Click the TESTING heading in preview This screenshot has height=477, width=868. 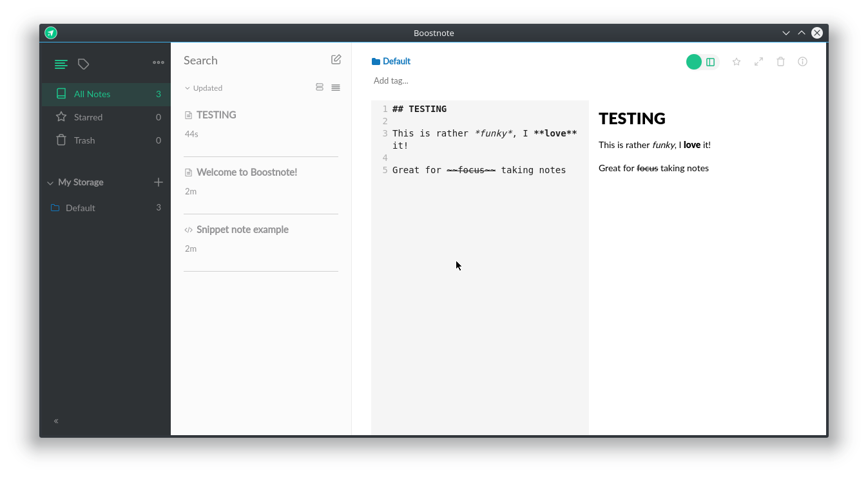632,118
